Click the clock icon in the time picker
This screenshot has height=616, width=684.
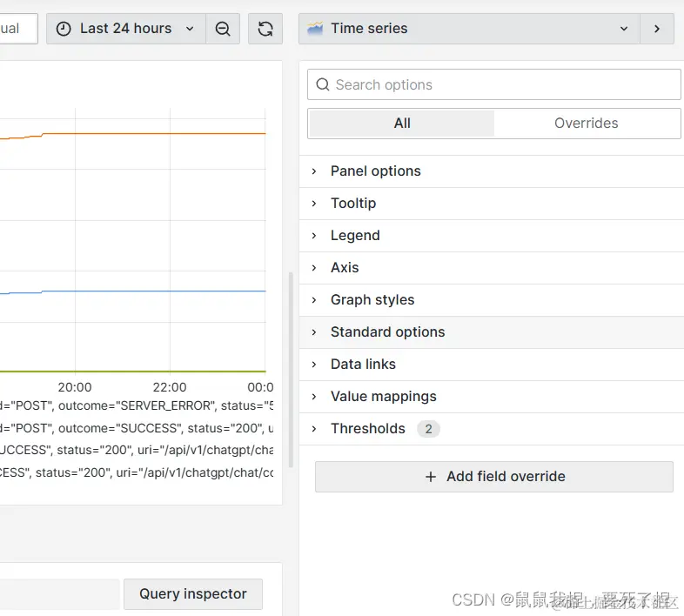[64, 29]
